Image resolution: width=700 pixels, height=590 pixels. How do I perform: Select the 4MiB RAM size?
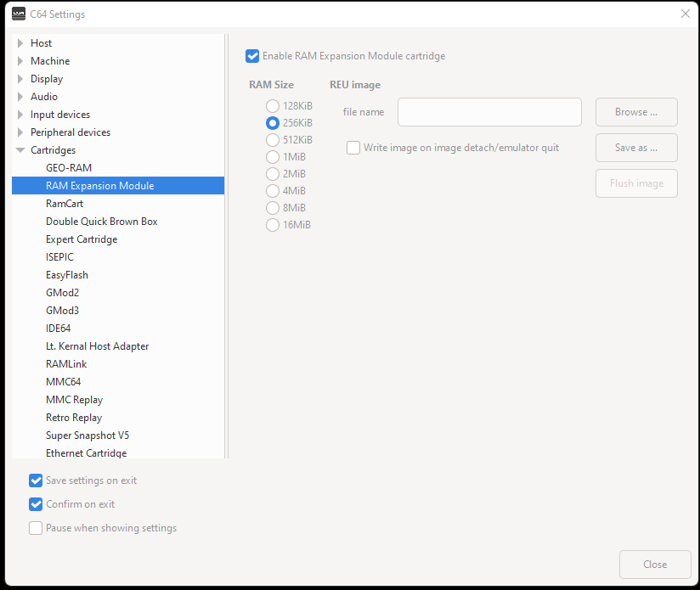point(273,191)
